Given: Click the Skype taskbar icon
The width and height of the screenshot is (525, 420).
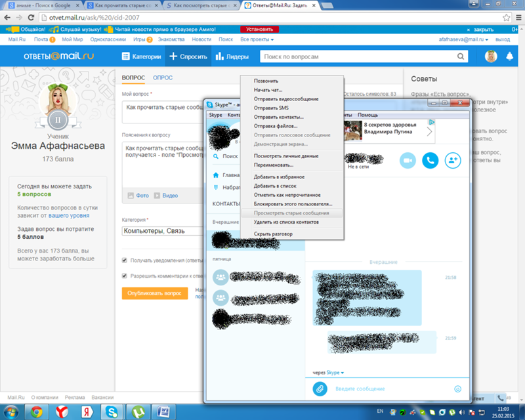Looking at the screenshot, I should [112, 411].
